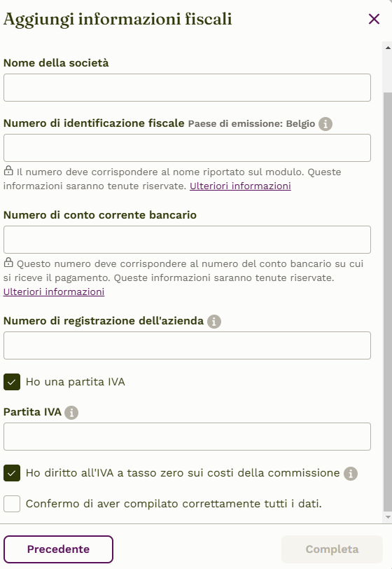Image resolution: width=392 pixels, height=569 pixels.
Task: Click the Numero di identificazione fiscale input
Action: pyautogui.click(x=187, y=148)
